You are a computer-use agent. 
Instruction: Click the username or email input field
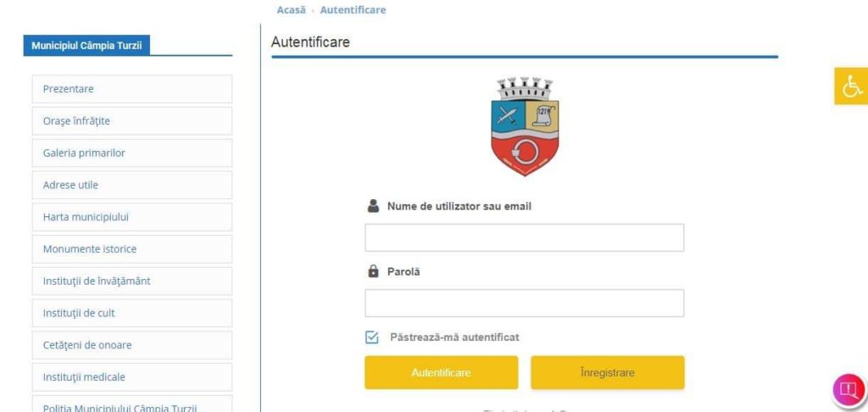click(524, 238)
